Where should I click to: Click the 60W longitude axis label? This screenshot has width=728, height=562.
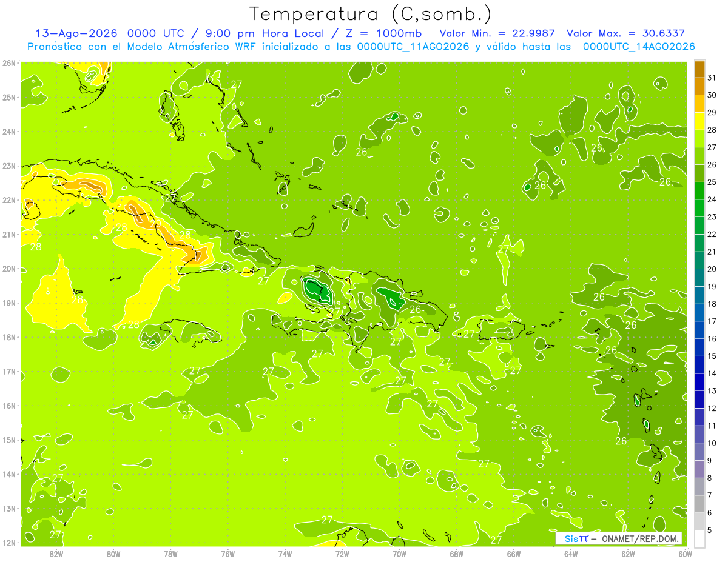pos(685,554)
